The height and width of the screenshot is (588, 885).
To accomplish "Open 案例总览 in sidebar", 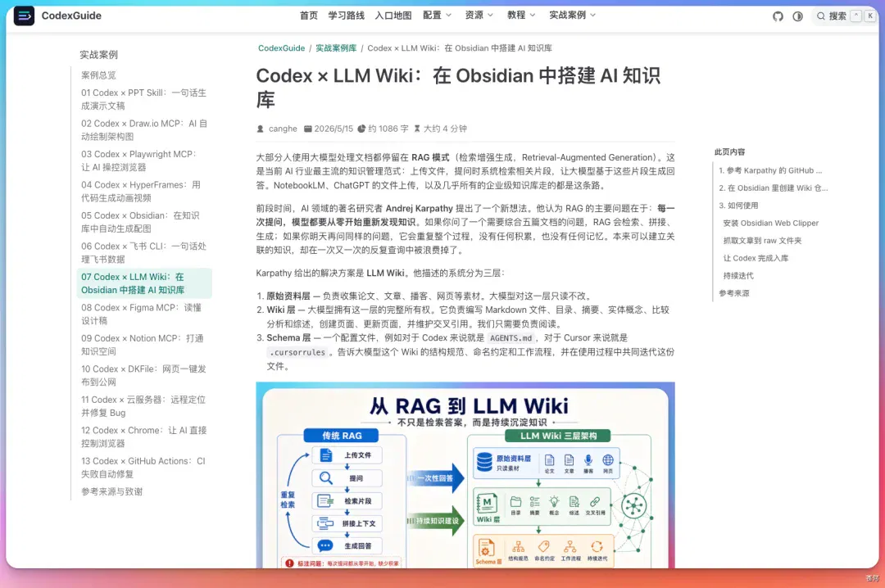I will pos(99,75).
